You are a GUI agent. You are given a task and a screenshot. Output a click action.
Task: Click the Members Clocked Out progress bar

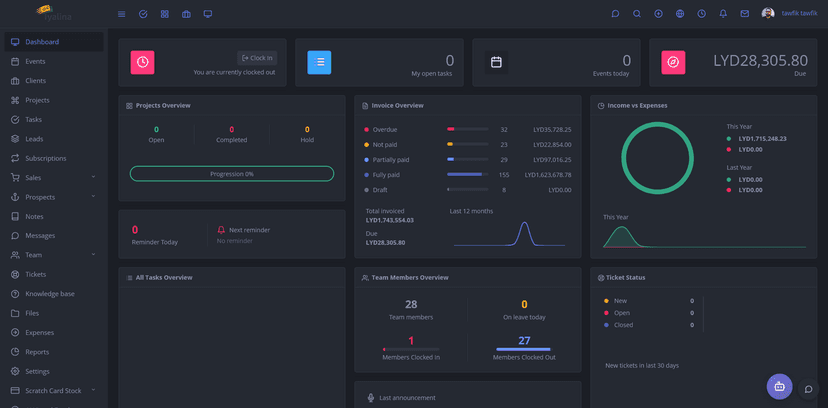point(523,349)
